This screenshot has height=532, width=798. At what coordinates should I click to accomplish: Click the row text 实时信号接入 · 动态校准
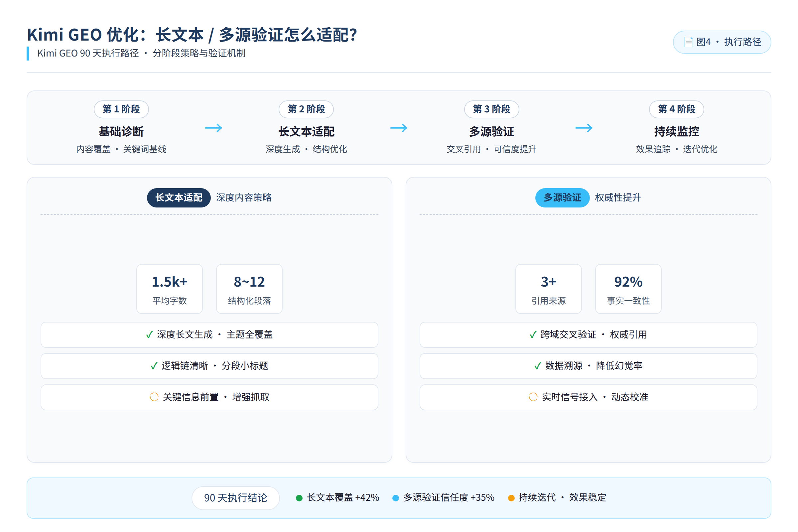pyautogui.click(x=595, y=397)
